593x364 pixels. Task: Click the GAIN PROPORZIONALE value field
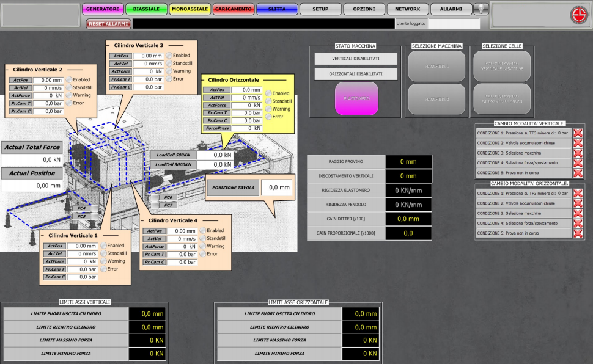(408, 233)
